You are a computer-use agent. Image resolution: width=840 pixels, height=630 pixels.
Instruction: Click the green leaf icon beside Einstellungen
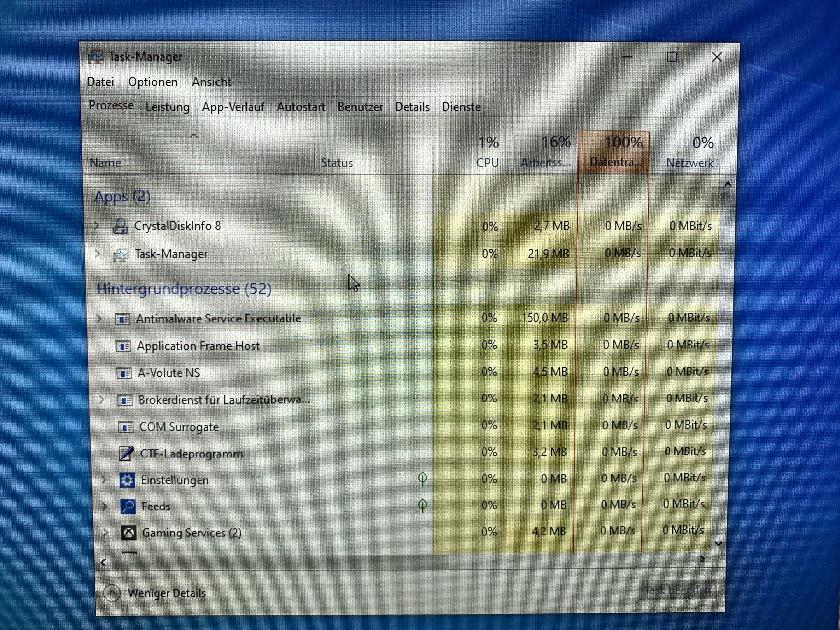point(422,478)
